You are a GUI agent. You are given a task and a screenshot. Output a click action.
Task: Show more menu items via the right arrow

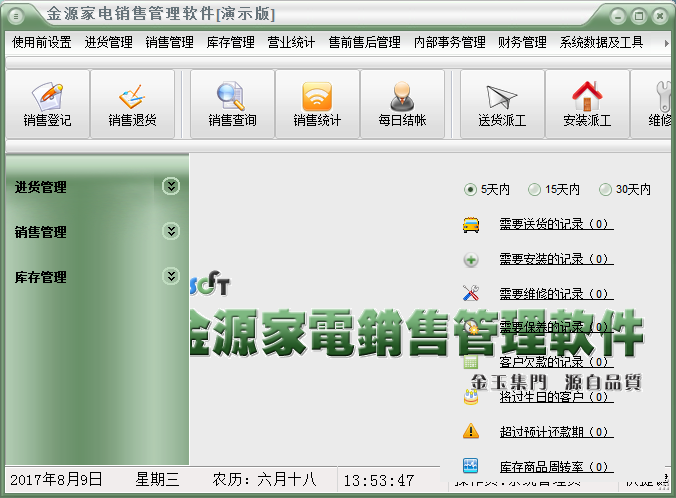click(666, 43)
